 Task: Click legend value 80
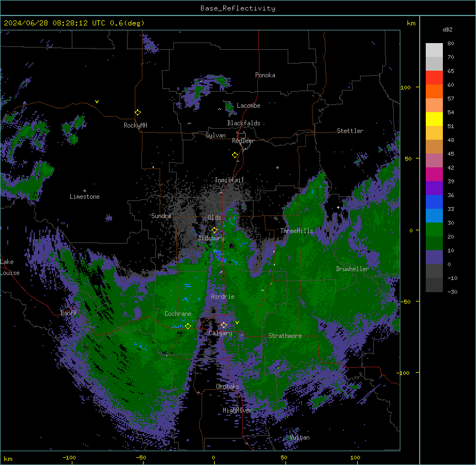(x=451, y=44)
